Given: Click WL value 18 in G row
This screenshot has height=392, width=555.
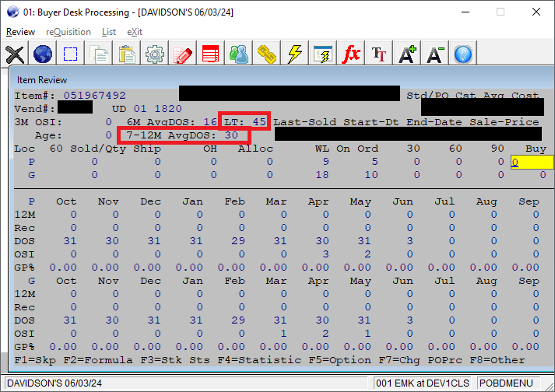Looking at the screenshot, I should pyautogui.click(x=322, y=175).
